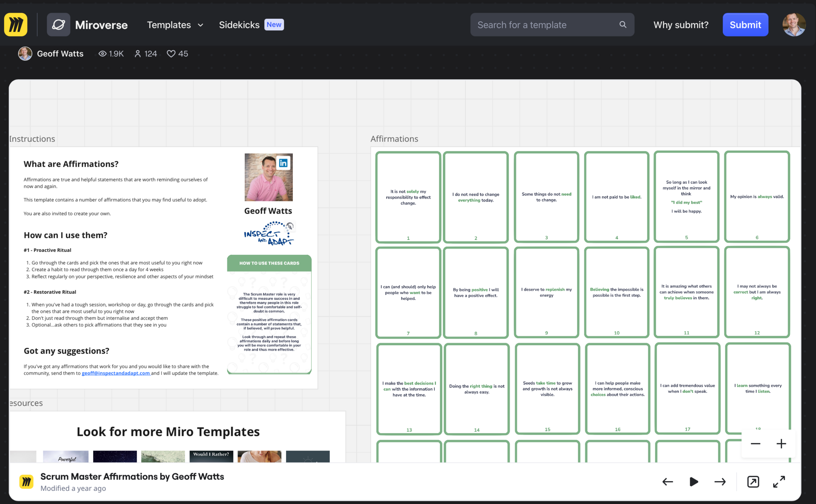Click the heart likes icon
Image resolution: width=816 pixels, height=504 pixels.
tap(171, 53)
